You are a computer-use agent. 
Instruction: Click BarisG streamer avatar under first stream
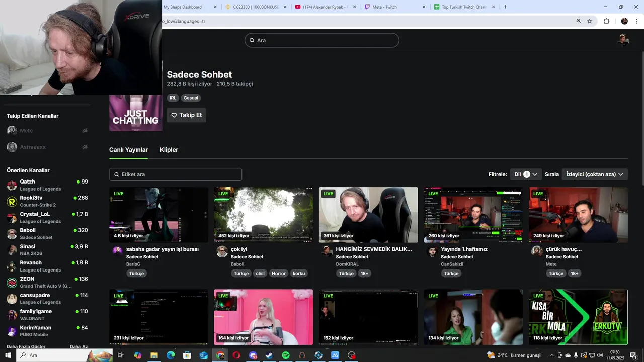118,251
